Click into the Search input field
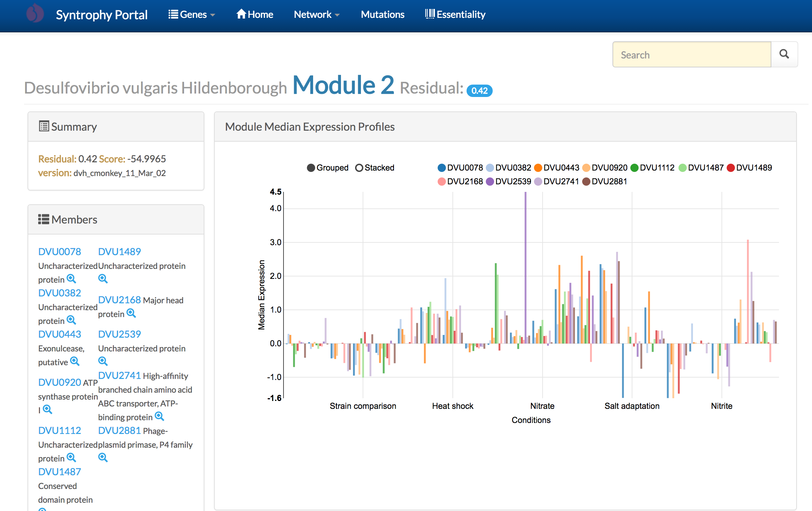 (692, 55)
